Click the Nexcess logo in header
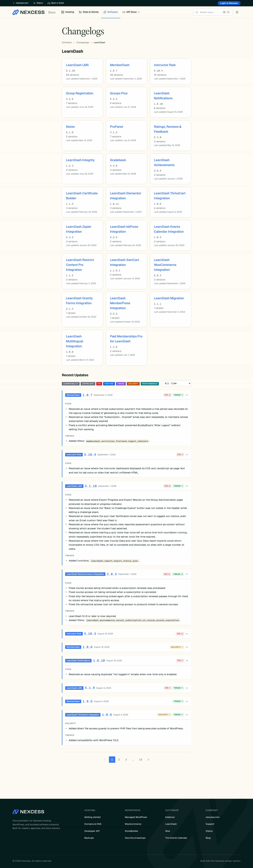This screenshot has height=868, width=253. [29, 12]
